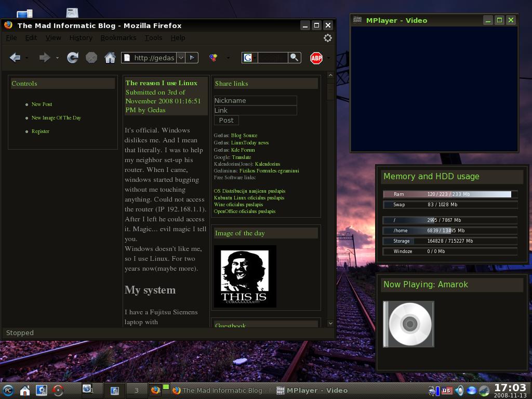This screenshot has height=399, width=532.
Task: Click the Firefox stop loading icon
Action: point(91,58)
